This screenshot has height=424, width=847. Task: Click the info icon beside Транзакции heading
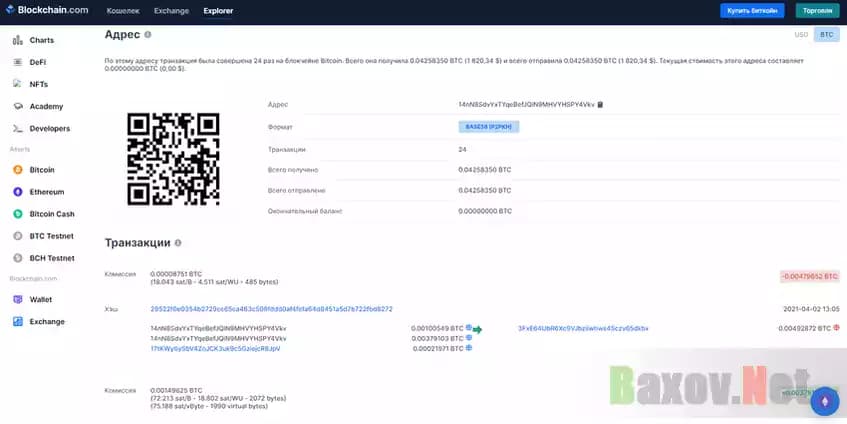pos(178,243)
